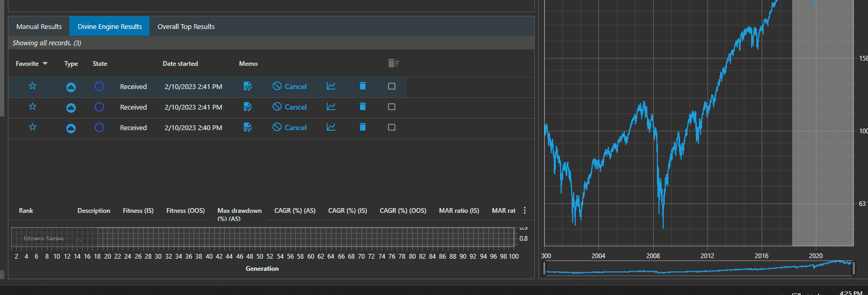Edit memo for the unhighlighted 2:41 PM record
The height and width of the screenshot is (295, 868).
[248, 106]
